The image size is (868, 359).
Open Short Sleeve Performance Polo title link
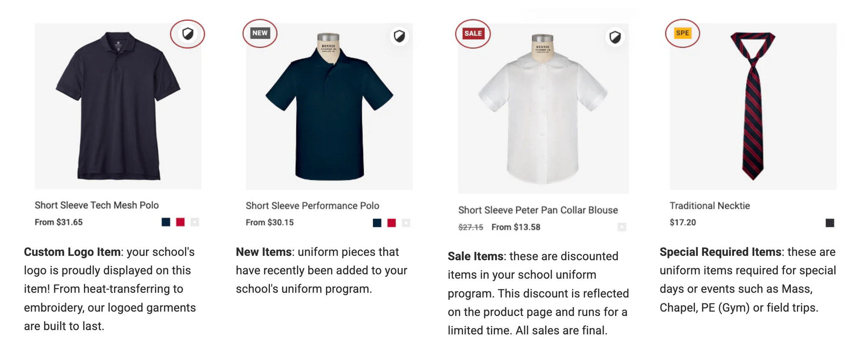(312, 206)
